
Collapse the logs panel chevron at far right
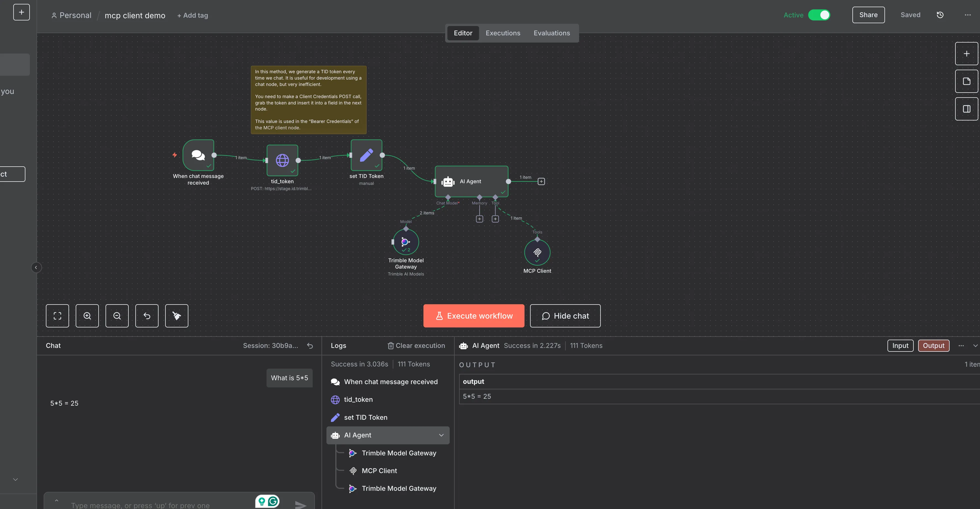pyautogui.click(x=975, y=346)
